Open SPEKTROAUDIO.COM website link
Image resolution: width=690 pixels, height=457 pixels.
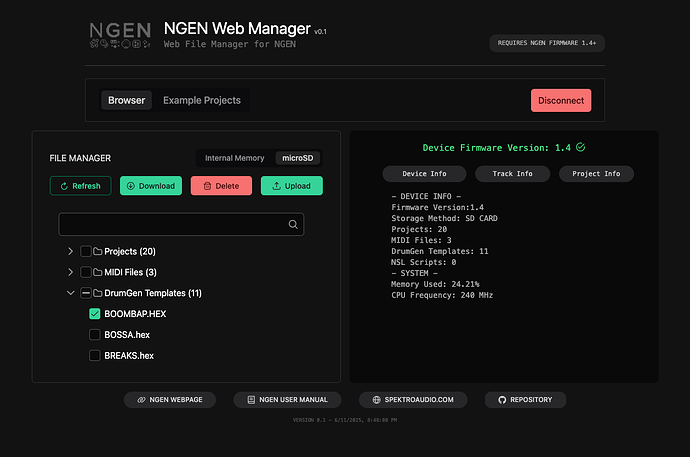(412, 399)
